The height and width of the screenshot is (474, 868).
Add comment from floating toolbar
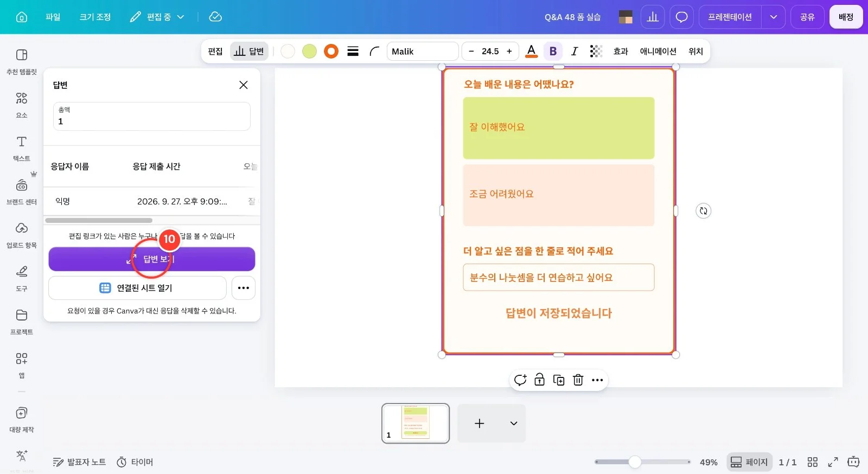pyautogui.click(x=520, y=380)
